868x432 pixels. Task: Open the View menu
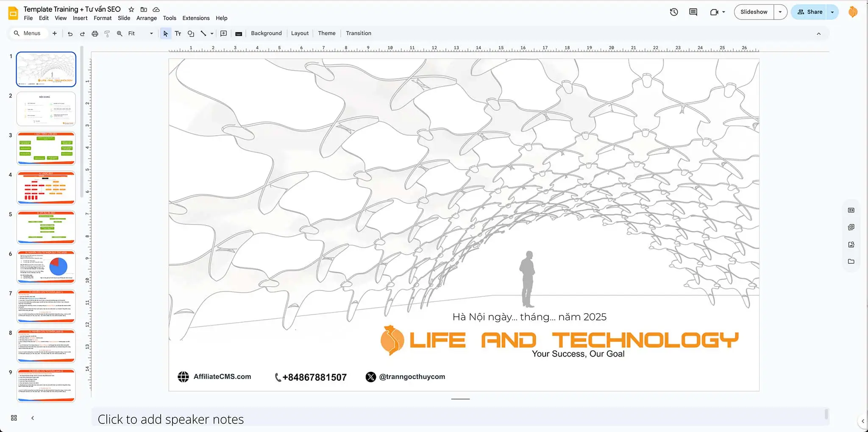click(x=61, y=18)
